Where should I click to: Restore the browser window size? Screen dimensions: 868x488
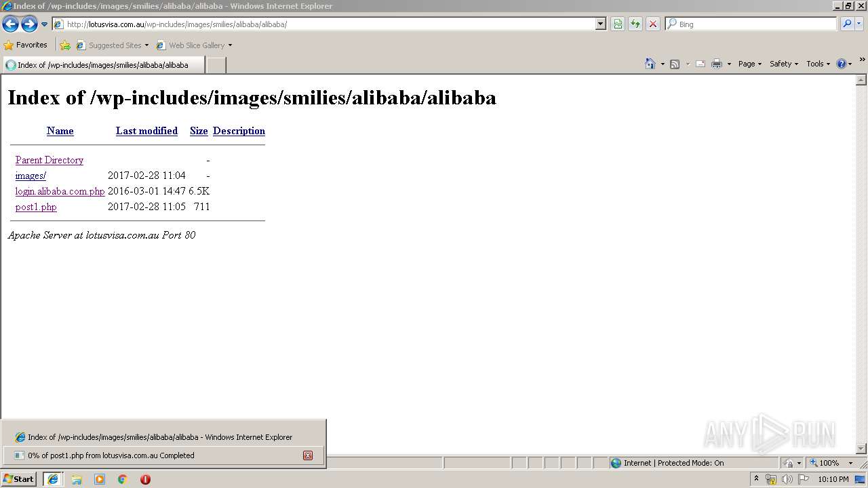[x=848, y=6]
